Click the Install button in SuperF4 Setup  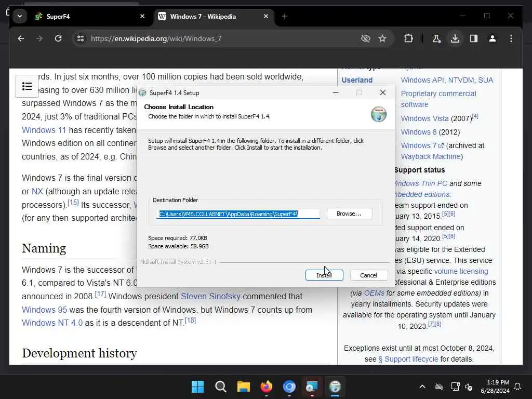point(324,275)
